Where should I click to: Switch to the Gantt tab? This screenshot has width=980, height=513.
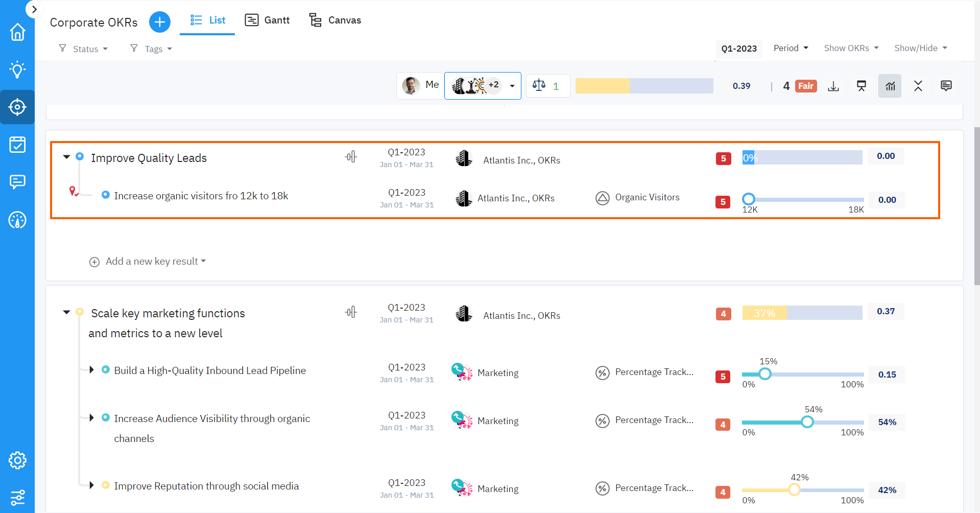267,20
